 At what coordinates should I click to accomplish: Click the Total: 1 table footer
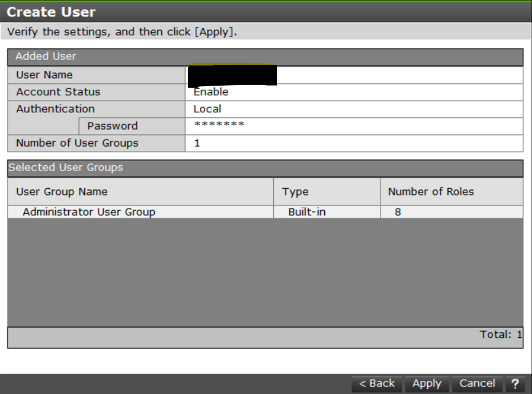click(500, 335)
